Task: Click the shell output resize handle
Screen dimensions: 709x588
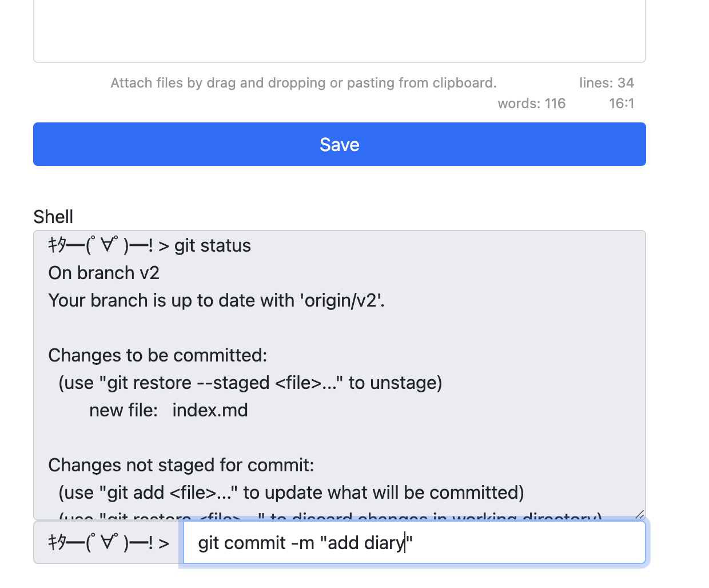Action: 639,514
